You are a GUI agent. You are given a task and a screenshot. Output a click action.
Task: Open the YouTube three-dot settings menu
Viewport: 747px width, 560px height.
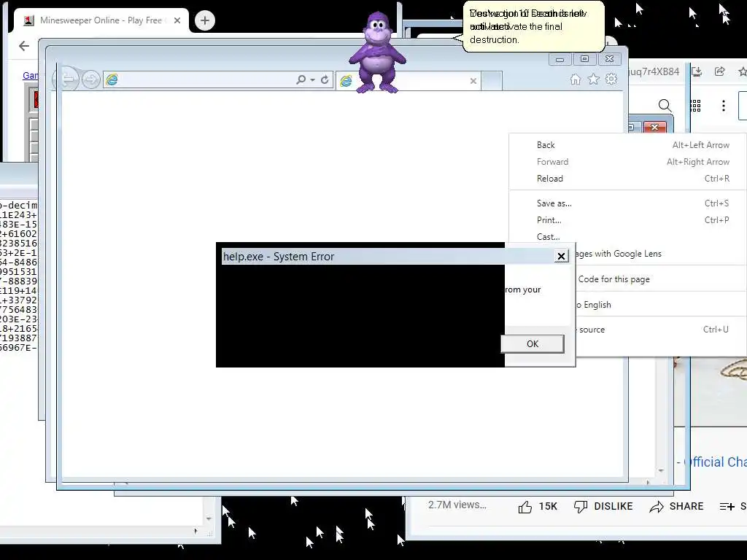[724, 106]
